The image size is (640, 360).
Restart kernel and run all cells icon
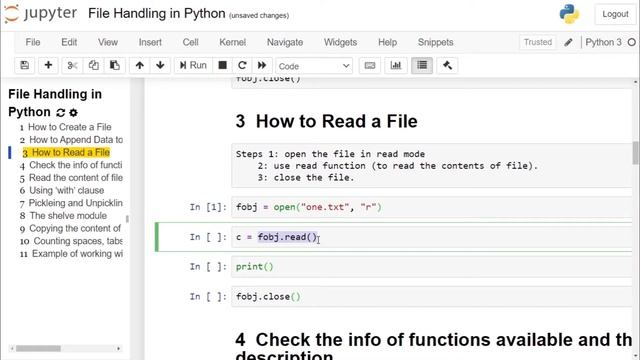(x=262, y=65)
